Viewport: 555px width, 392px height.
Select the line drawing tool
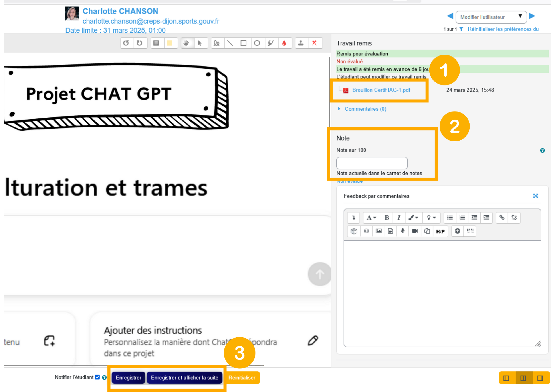coord(230,43)
